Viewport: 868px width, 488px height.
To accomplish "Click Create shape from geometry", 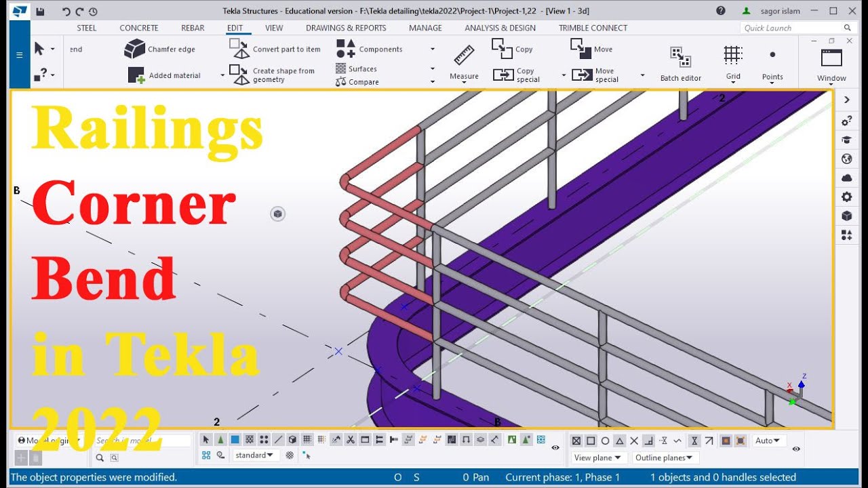I will coord(272,75).
